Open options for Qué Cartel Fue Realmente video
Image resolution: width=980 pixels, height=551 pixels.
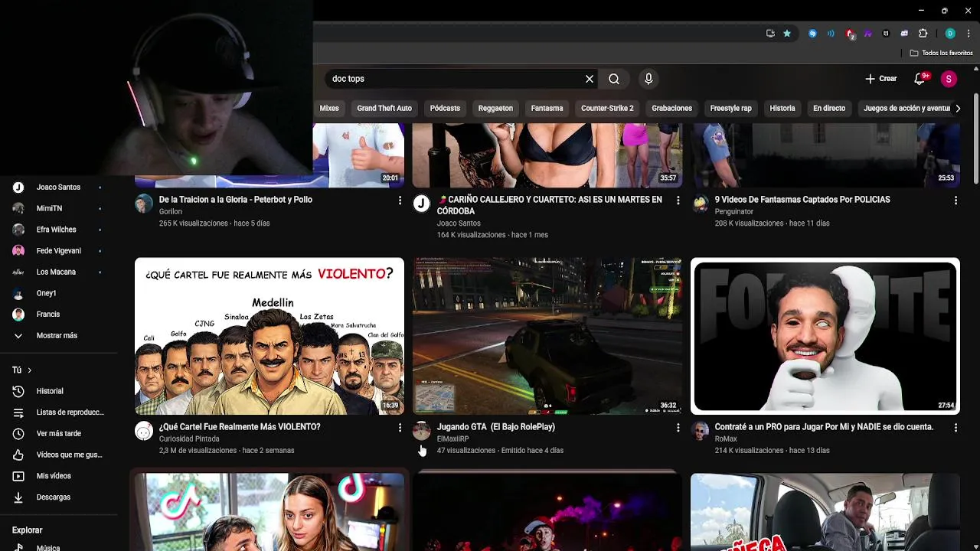click(400, 428)
